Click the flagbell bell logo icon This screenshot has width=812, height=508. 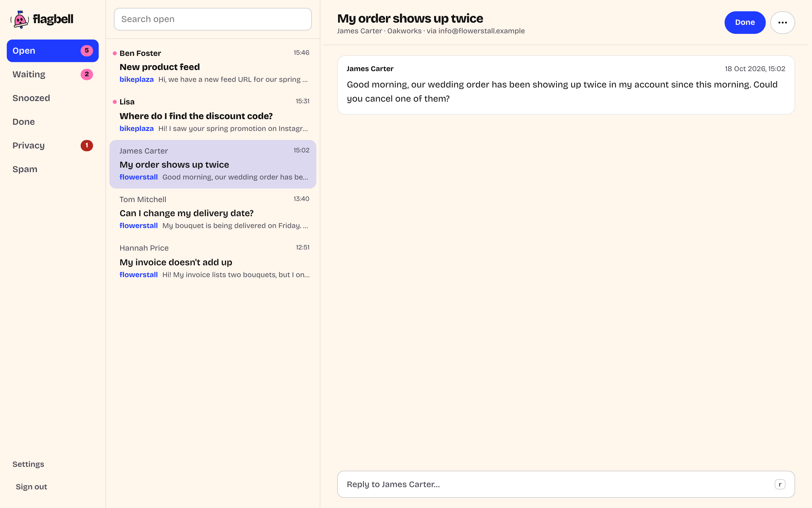[x=20, y=19]
